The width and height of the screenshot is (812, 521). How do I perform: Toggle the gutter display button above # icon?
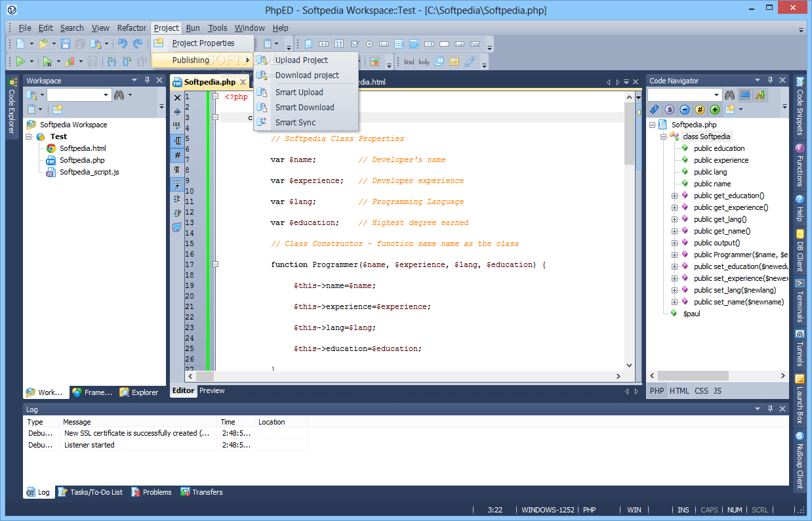tap(177, 140)
